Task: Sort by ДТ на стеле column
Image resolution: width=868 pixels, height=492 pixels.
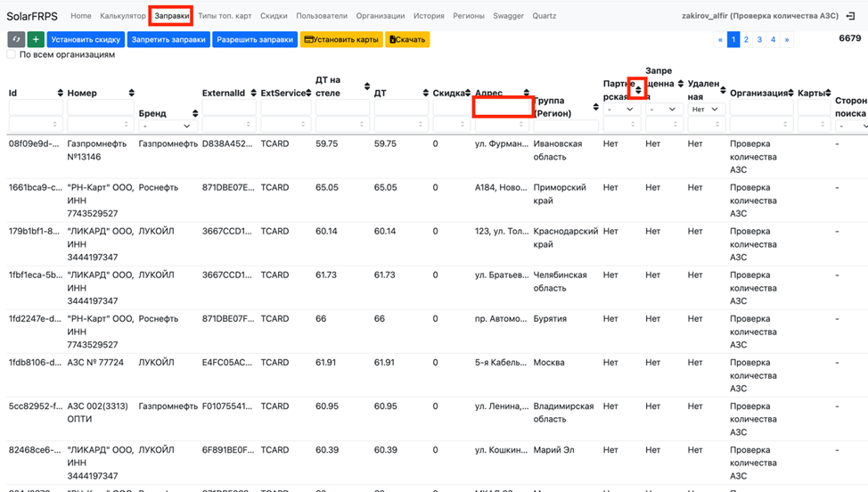Action: [x=366, y=86]
